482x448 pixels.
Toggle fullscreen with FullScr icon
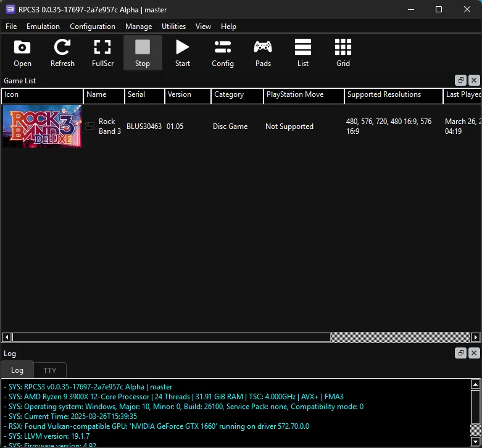(x=102, y=53)
